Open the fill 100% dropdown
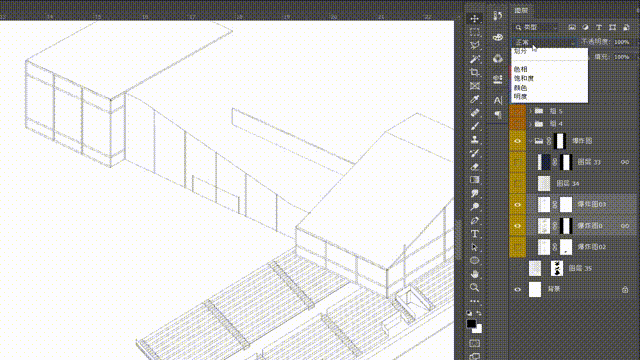 [x=623, y=57]
